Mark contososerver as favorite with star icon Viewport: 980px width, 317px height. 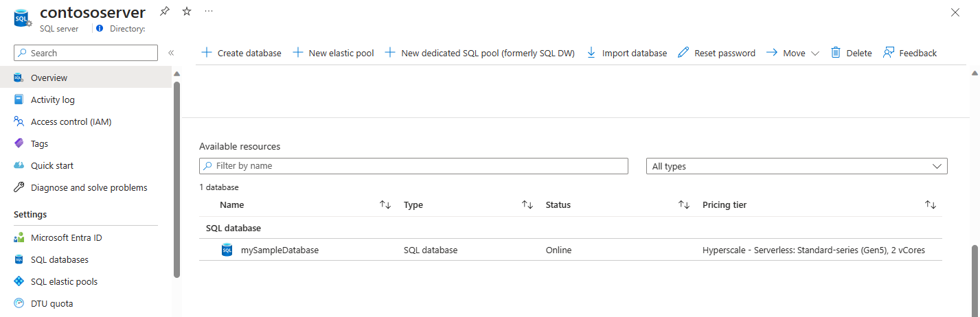(187, 12)
